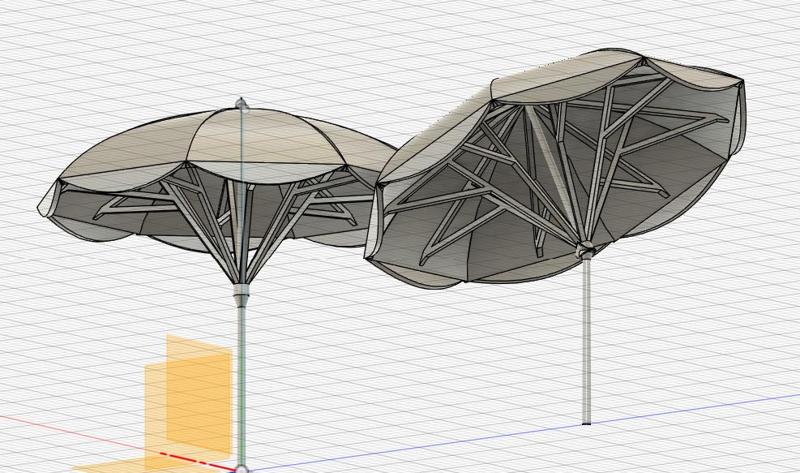
Task: Select the hub joint atop right umbrella pole
Action: click(x=585, y=250)
